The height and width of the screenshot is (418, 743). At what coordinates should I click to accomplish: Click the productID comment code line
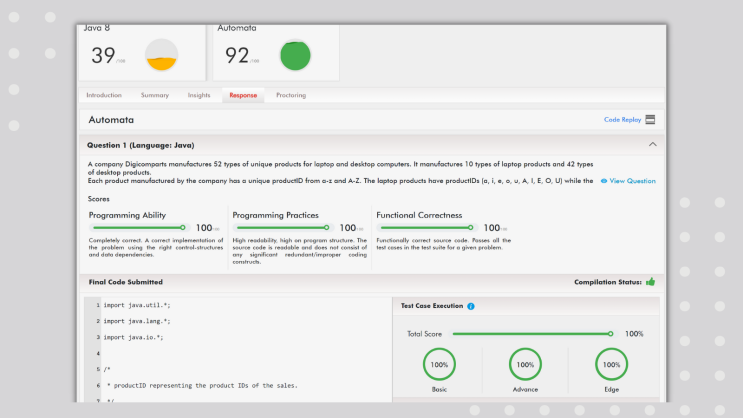pos(202,386)
